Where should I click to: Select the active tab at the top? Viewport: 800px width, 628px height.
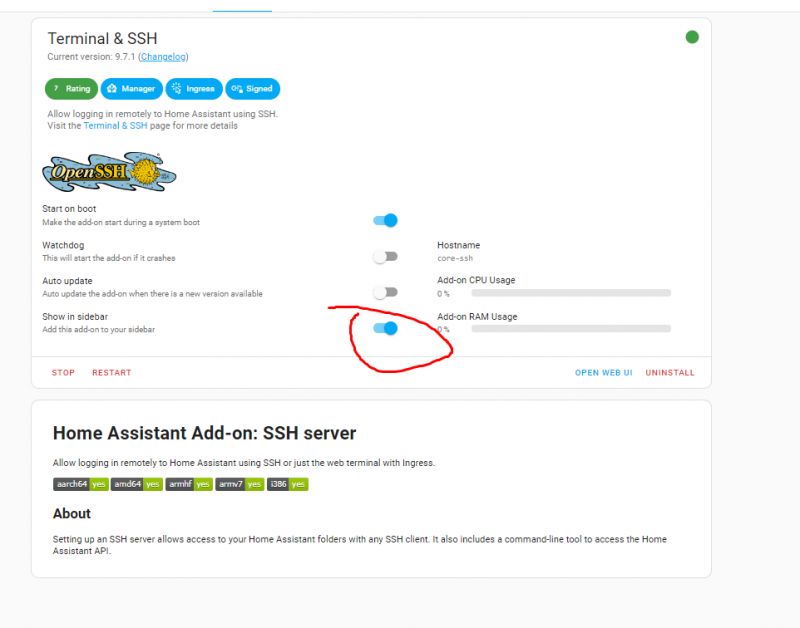point(241,4)
